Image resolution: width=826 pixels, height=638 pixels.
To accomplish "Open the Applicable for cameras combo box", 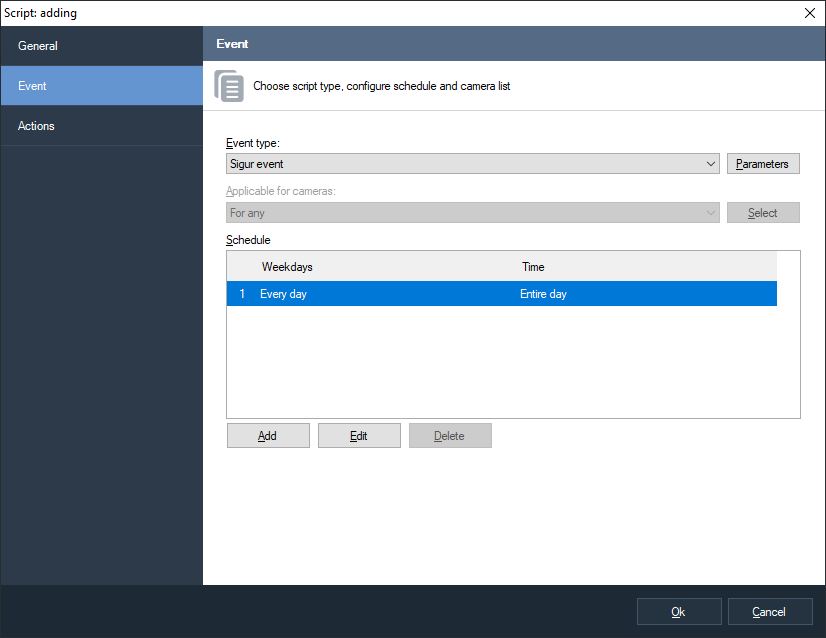I will 473,213.
